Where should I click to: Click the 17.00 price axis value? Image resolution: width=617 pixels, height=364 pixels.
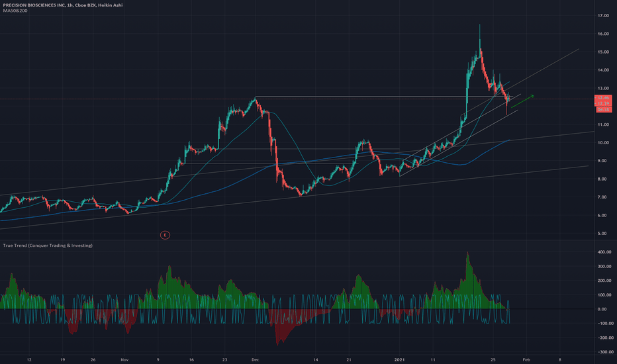point(603,16)
